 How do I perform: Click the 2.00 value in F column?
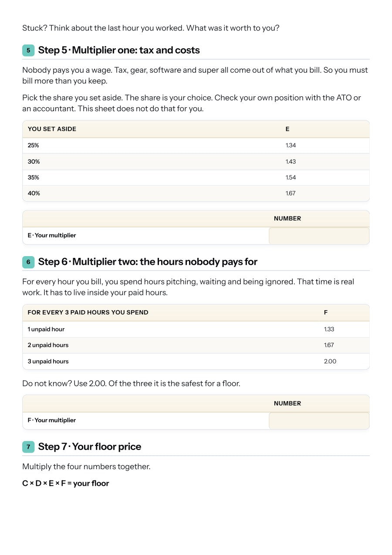pyautogui.click(x=330, y=362)
